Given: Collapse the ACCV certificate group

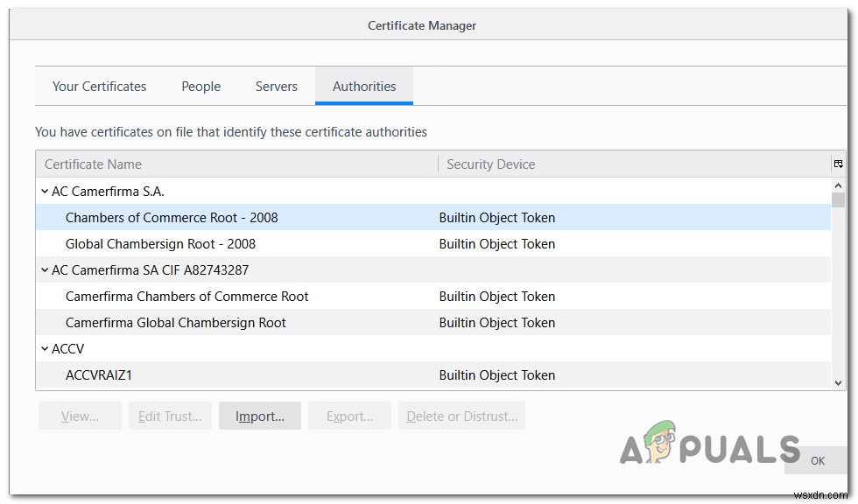Looking at the screenshot, I should pos(45,348).
